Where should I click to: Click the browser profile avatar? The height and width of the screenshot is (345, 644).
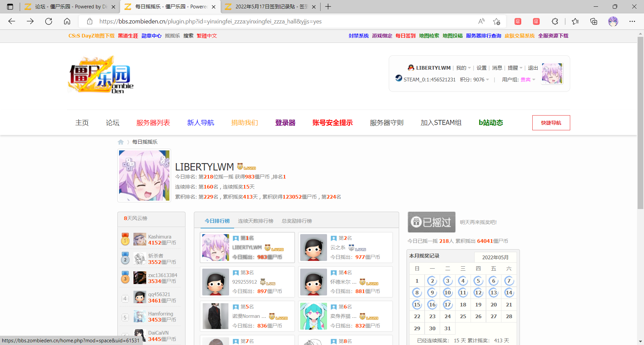613,21
